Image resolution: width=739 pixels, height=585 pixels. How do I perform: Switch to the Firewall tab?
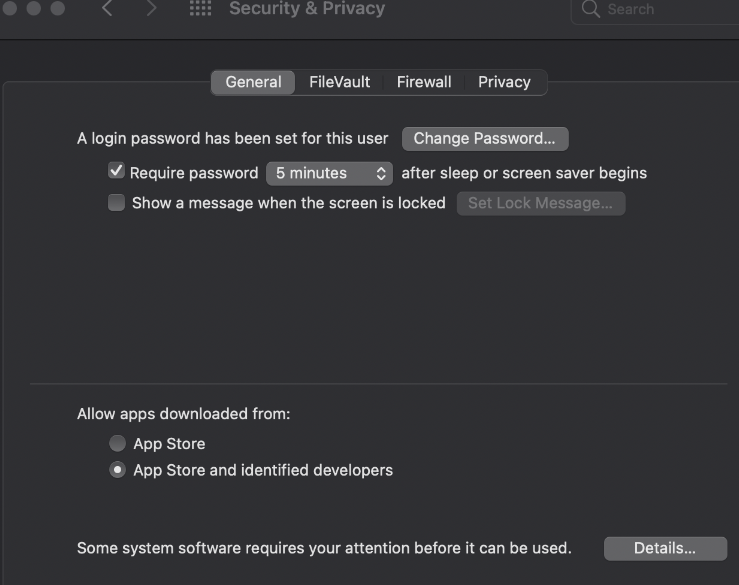click(x=424, y=82)
